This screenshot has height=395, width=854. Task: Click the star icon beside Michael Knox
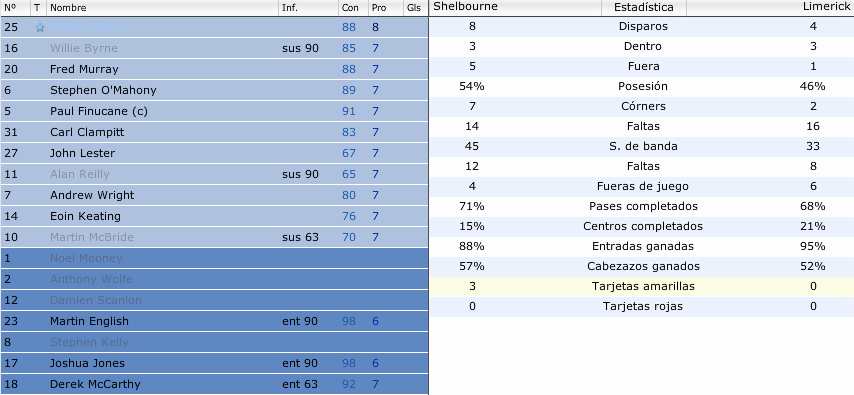[40, 28]
